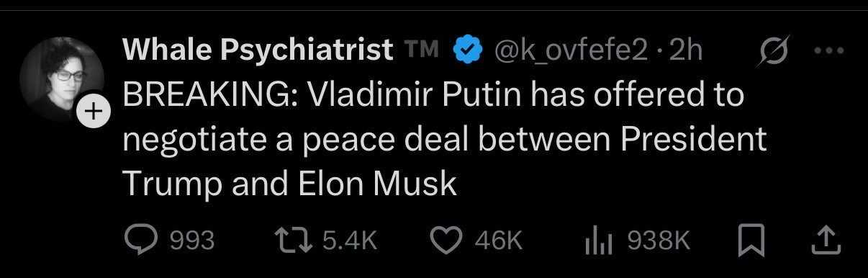
Task: Repost using the retweet arrows icon
Action: click(294, 241)
